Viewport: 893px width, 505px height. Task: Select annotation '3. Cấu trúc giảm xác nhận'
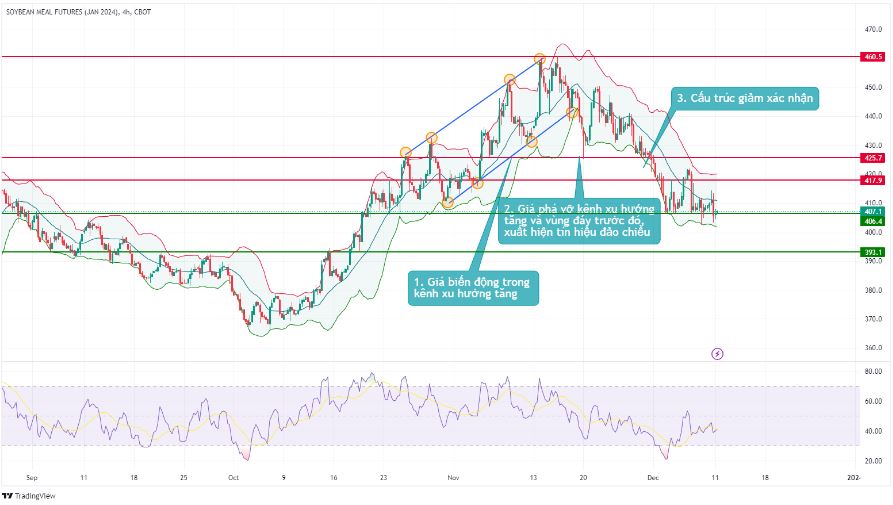click(746, 98)
